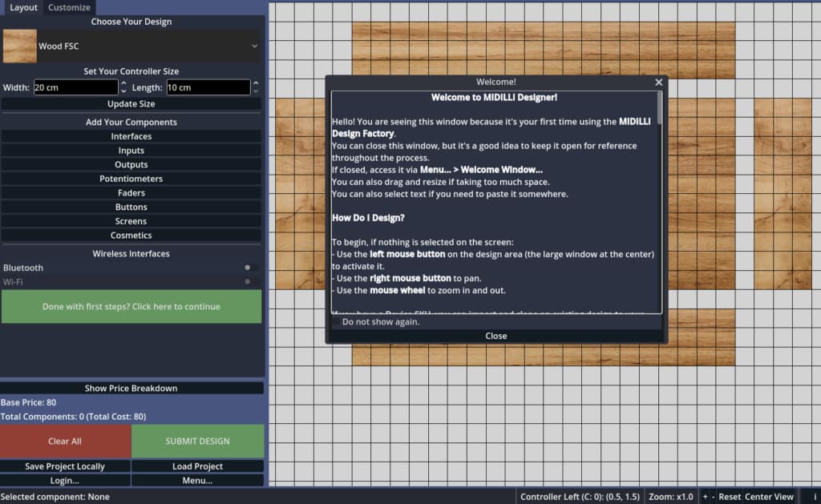This screenshot has height=504, width=821.
Task: Reset the zoom with Reset button
Action: pos(730,497)
